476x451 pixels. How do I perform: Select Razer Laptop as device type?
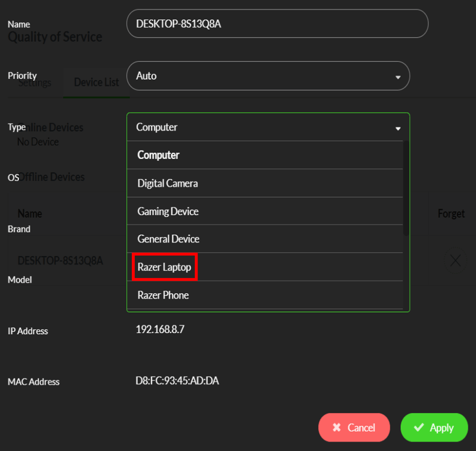[165, 267]
